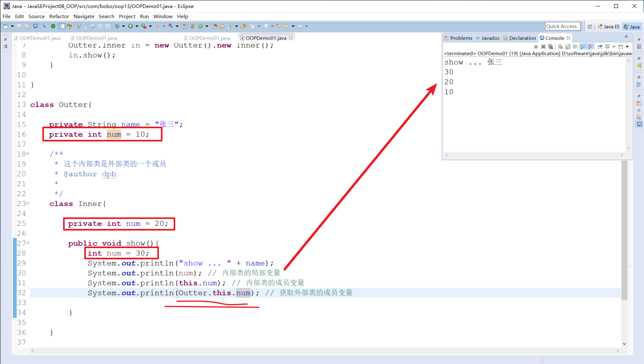Run program with green Run icon
This screenshot has height=364, width=644.
pyautogui.click(x=130, y=26)
